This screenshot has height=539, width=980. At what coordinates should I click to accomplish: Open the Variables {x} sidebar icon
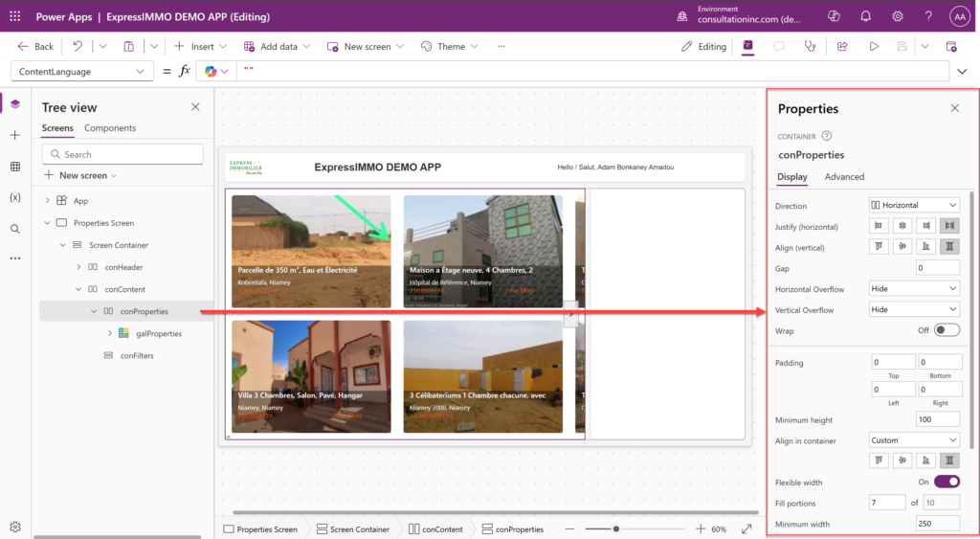coord(15,197)
